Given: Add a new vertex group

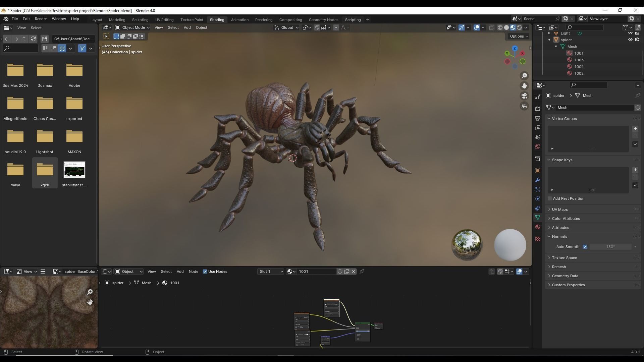Looking at the screenshot, I should (x=635, y=129).
